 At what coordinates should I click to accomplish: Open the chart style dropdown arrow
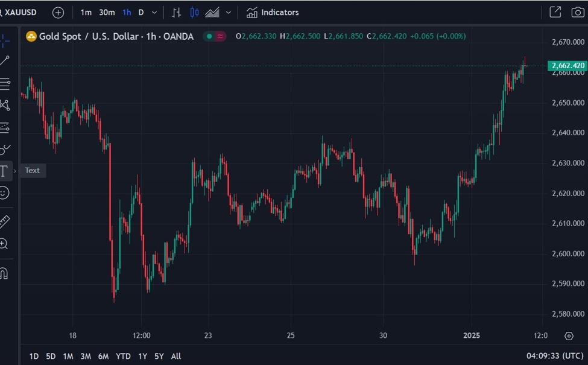pyautogui.click(x=228, y=12)
